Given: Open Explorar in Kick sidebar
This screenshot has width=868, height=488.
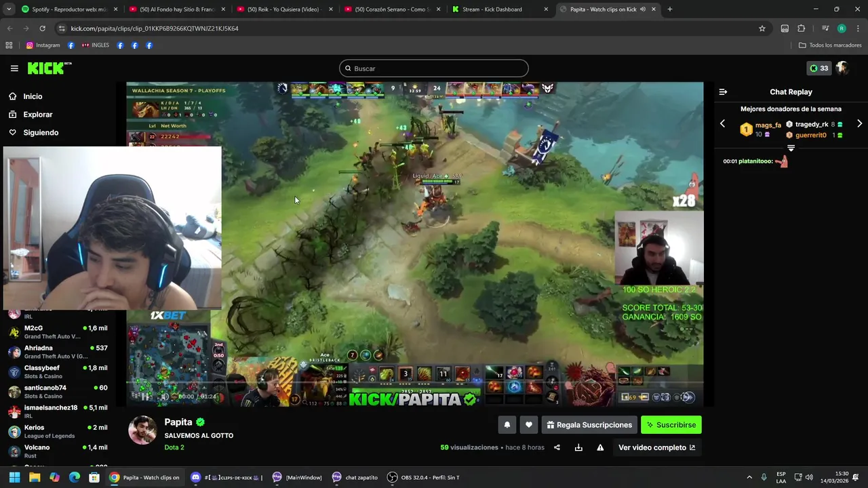Looking at the screenshot, I should point(37,115).
